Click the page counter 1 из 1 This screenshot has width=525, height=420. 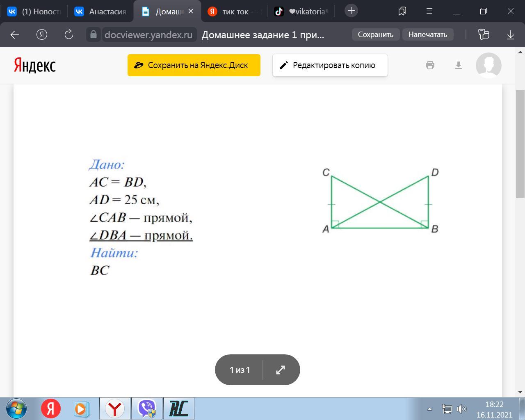[x=240, y=370]
